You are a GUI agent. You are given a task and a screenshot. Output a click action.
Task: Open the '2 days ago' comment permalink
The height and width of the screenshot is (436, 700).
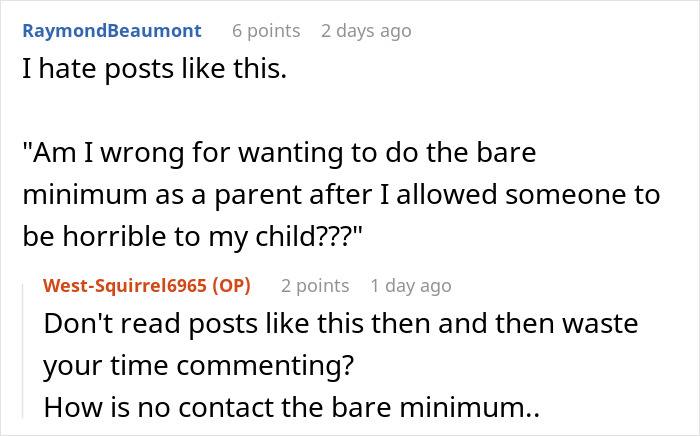click(366, 31)
